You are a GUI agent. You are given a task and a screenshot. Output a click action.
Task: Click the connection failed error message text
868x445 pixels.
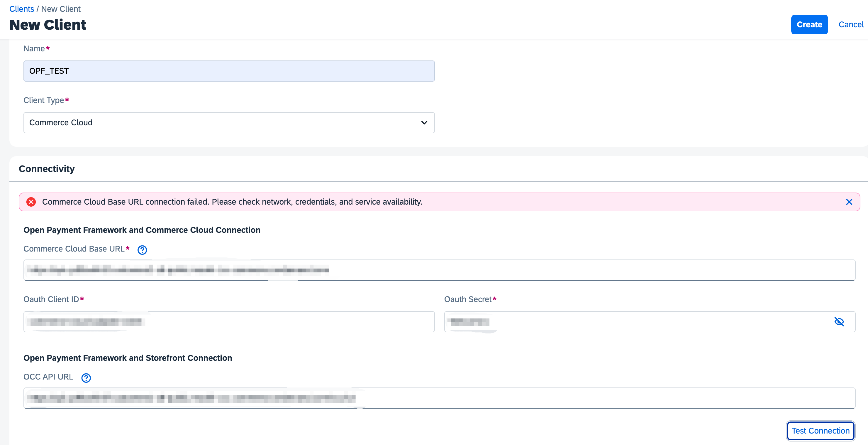click(x=232, y=202)
